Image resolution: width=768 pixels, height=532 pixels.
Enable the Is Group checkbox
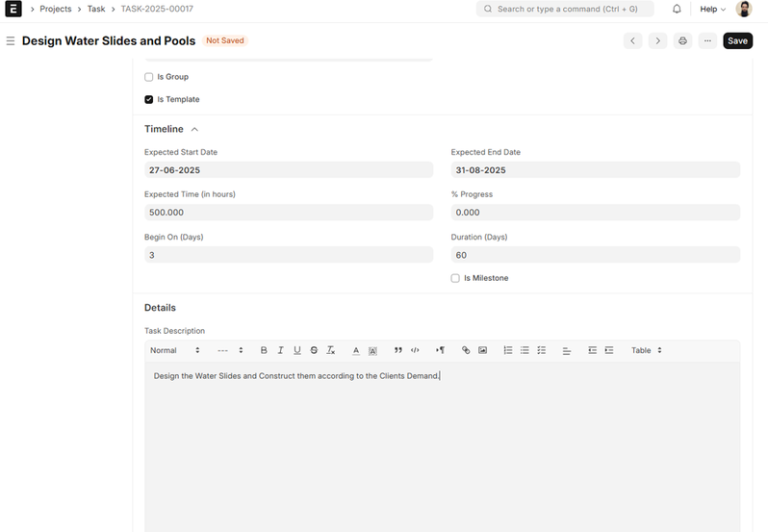[149, 77]
